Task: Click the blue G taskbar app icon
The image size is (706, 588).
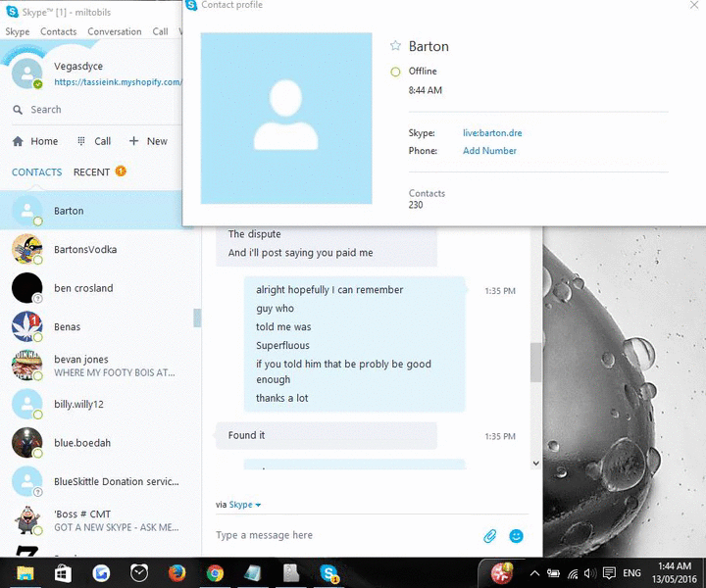Action: [101, 573]
